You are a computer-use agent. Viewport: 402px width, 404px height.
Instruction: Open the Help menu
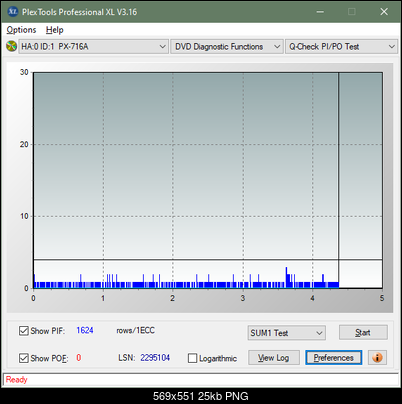(x=55, y=30)
